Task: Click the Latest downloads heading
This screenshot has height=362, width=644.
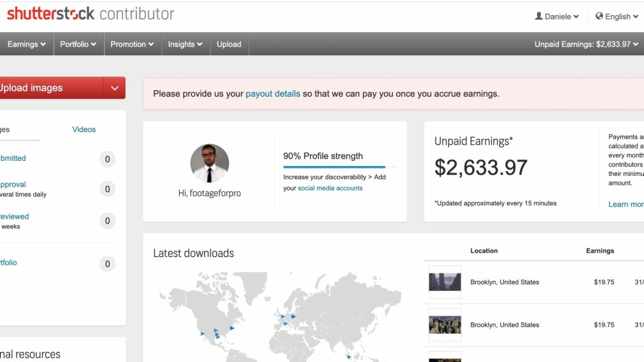Action: [194, 253]
